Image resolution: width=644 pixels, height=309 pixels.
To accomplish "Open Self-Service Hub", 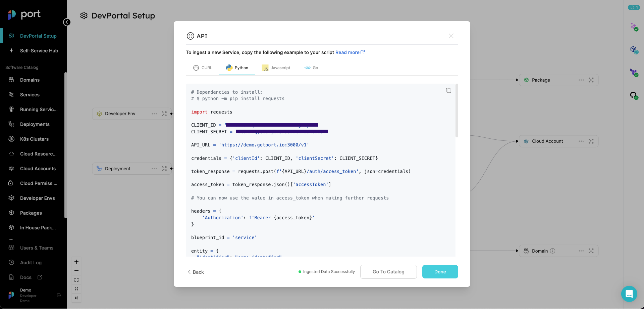I will coord(34,51).
